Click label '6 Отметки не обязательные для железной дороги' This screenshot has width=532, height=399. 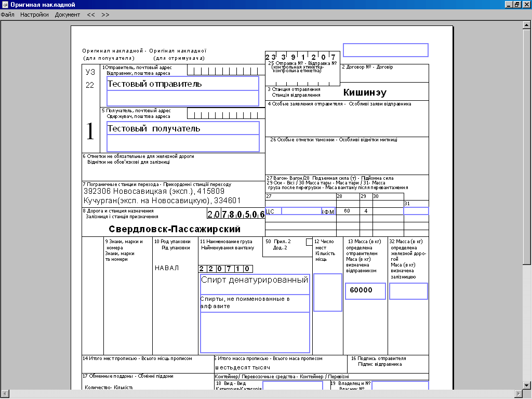(x=138, y=156)
